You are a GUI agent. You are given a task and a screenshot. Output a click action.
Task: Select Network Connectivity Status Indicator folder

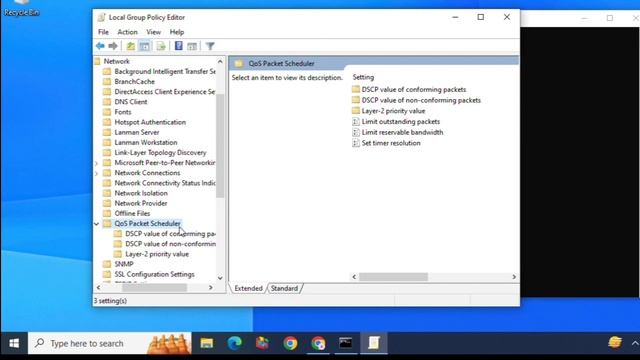[x=165, y=183]
